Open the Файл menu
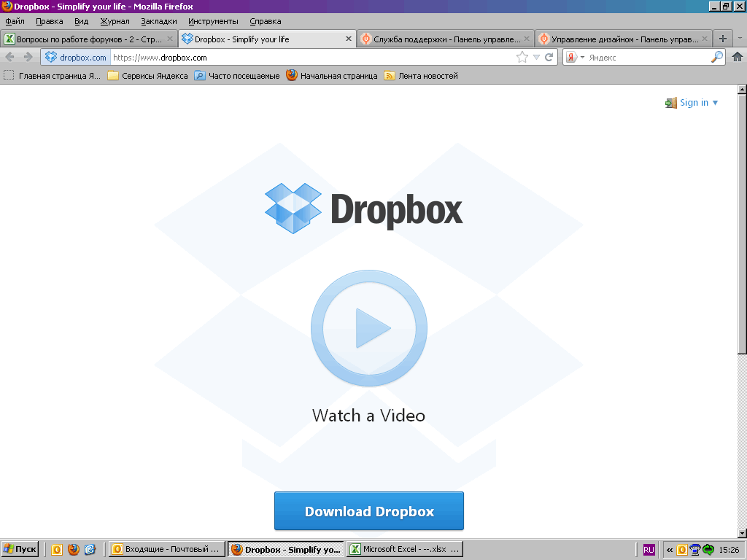Viewport: 747px width, 560px height. (x=15, y=21)
